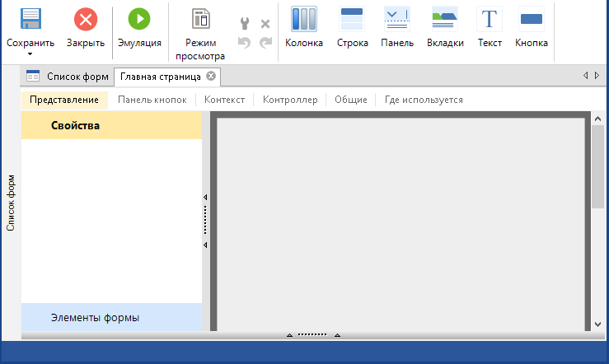Start Эмуляция with the green play icon
The height and width of the screenshot is (364, 609).
[x=139, y=19]
